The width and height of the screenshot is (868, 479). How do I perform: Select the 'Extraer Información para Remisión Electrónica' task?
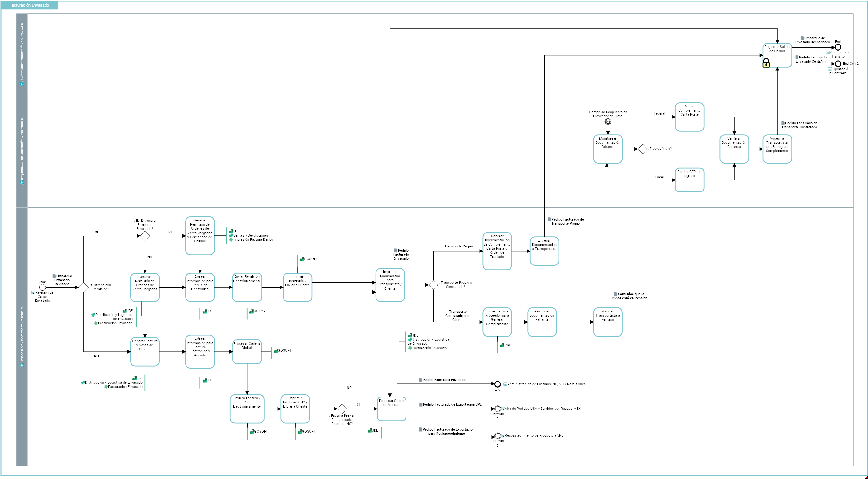click(x=200, y=287)
